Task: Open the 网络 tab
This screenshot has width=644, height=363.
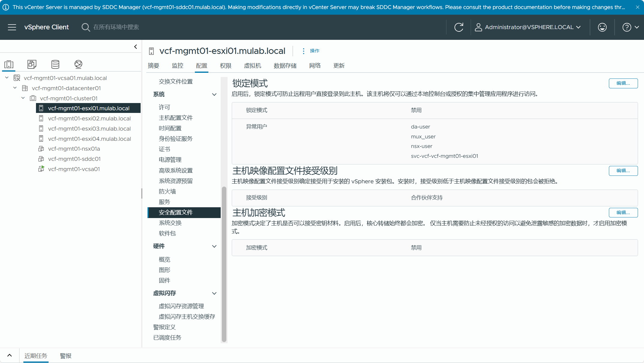Action: point(315,66)
